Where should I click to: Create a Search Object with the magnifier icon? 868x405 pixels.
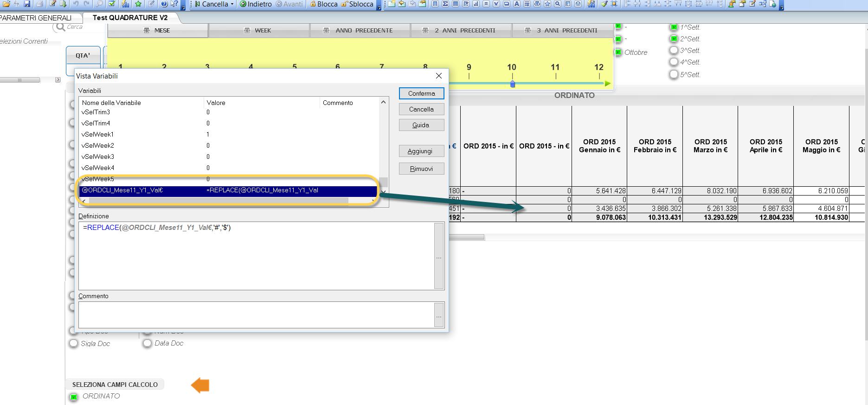coord(558,4)
